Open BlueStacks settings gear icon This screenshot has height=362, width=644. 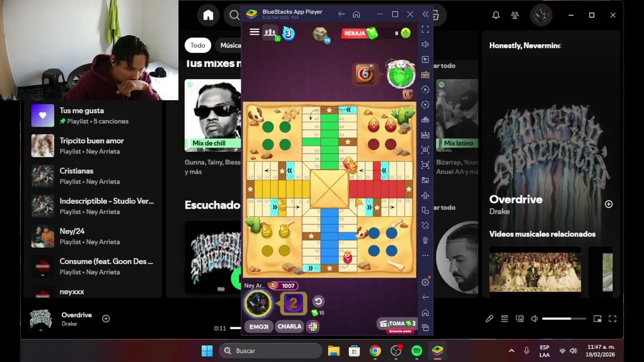[425, 282]
